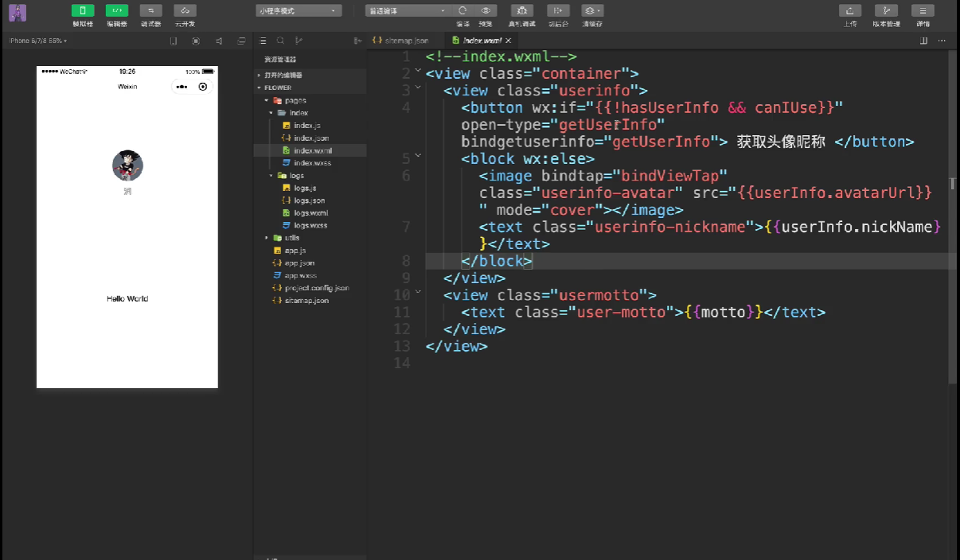Open index.json in file tree
The width and height of the screenshot is (960, 560).
click(310, 138)
